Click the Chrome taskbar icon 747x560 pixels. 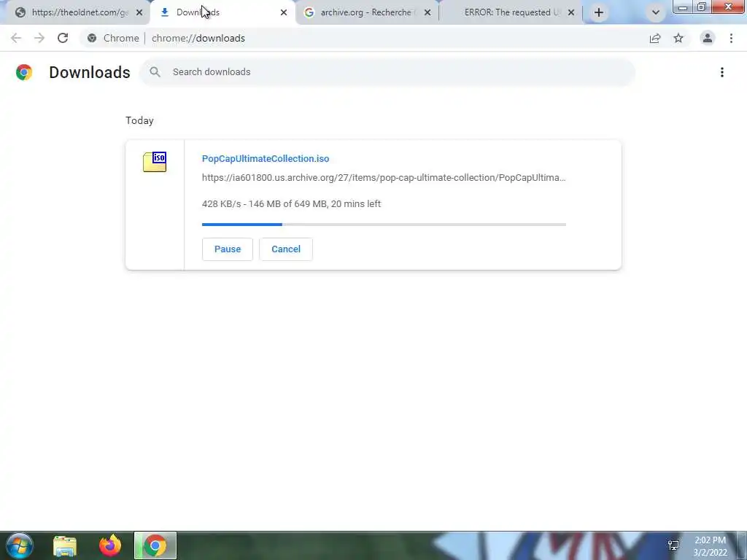pos(155,545)
